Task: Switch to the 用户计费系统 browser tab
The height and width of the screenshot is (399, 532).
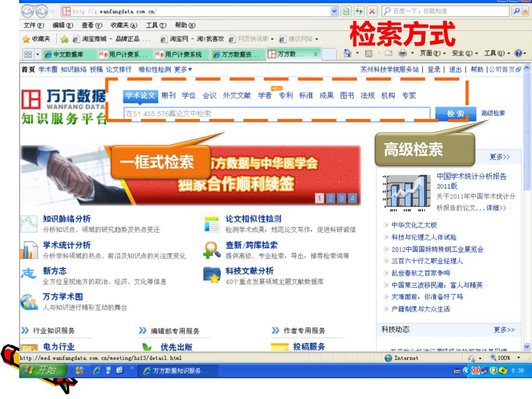Action: [x=181, y=54]
